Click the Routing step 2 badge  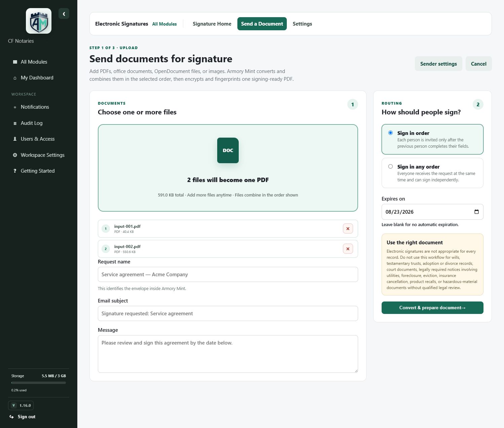(x=478, y=104)
